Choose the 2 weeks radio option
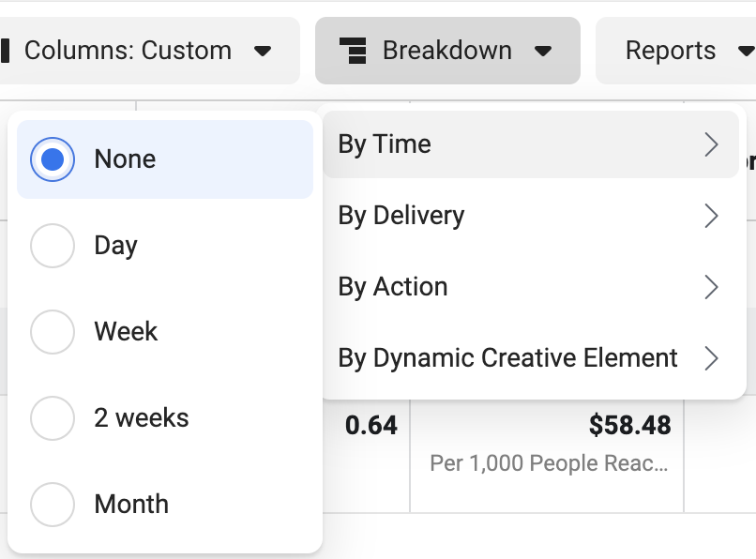Viewport: 756px width, 559px height. click(x=53, y=418)
